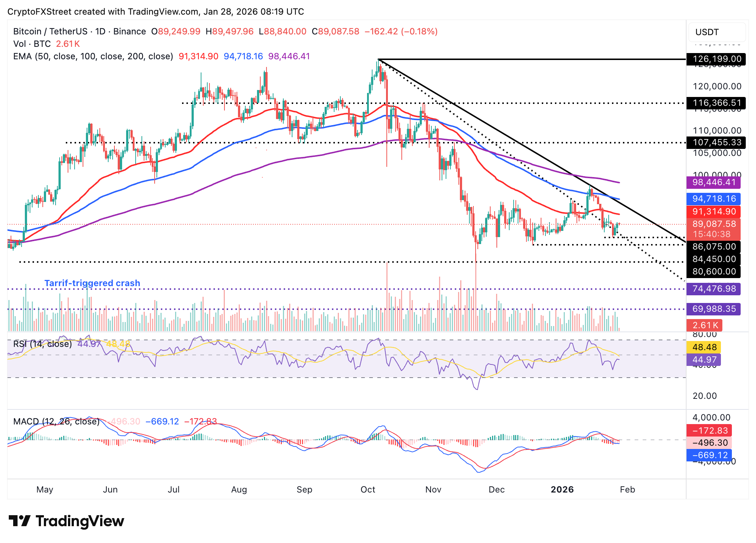Click the Tarrif-triggered crash annotation text
Image resolution: width=756 pixels, height=543 pixels.
click(92, 283)
